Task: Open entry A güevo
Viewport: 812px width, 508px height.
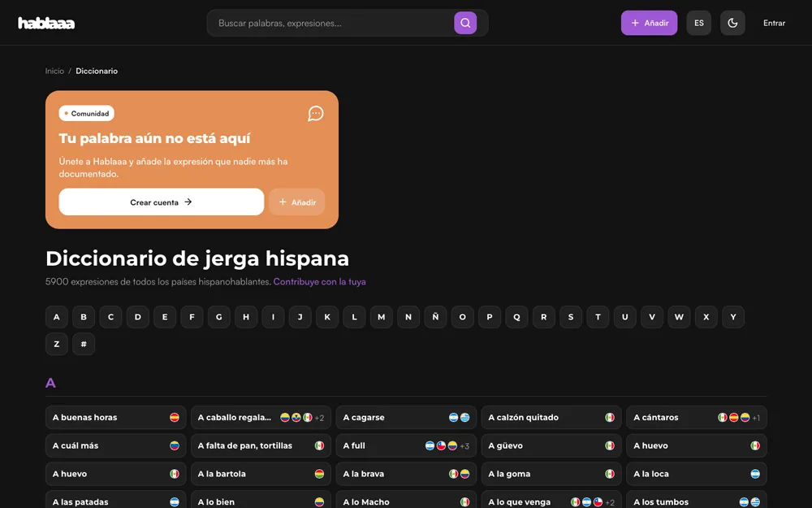Action: point(551,445)
